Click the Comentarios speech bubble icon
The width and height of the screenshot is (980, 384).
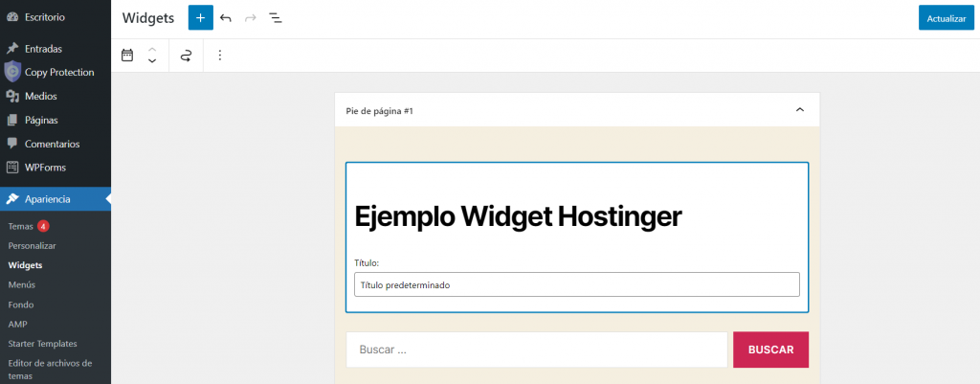tap(12, 144)
